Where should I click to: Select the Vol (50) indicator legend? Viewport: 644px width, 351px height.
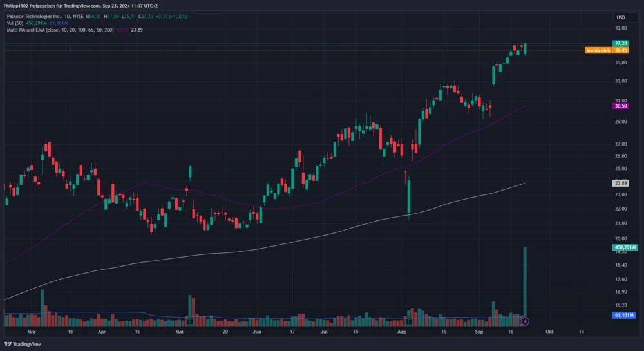click(15, 23)
